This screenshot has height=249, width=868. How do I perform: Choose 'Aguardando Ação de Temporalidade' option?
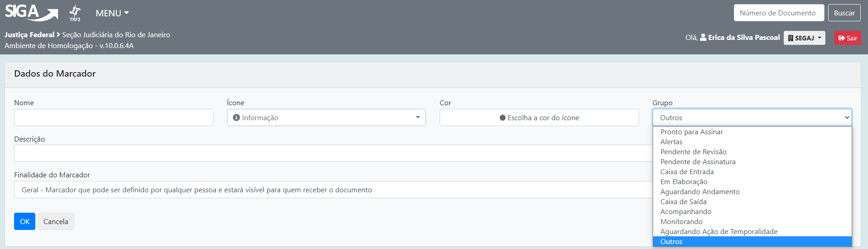pos(718,232)
